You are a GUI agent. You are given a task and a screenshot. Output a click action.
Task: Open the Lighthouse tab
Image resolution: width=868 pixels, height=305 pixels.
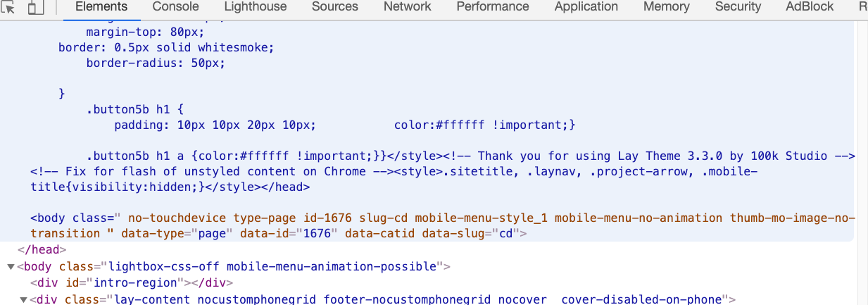coord(256,7)
